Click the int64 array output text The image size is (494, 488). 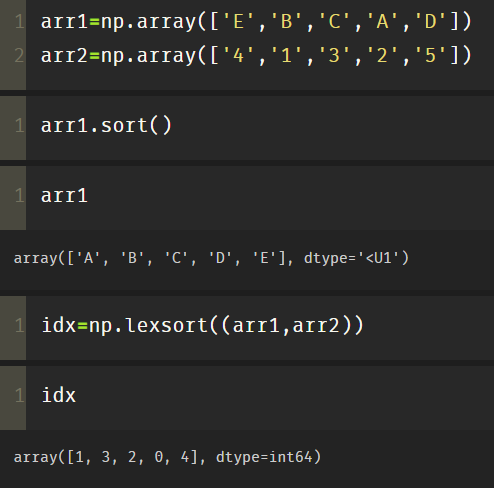pyautogui.click(x=167, y=457)
